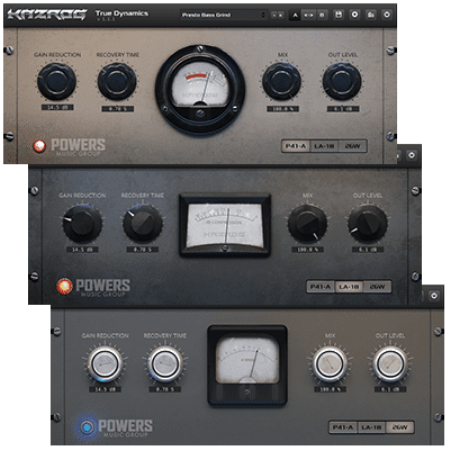The width and height of the screenshot is (450, 450).
Task: Click rectangular VU meter in middle window
Action: (225, 225)
